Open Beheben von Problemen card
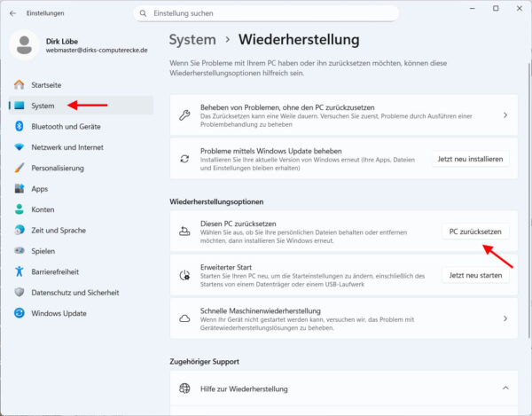This screenshot has width=532, height=416. 344,115
